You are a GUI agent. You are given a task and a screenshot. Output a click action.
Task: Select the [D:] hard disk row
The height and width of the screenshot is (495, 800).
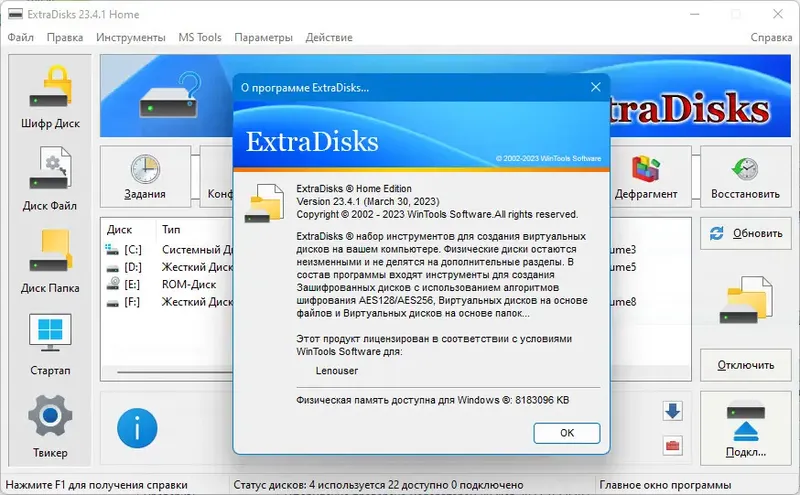click(x=168, y=267)
